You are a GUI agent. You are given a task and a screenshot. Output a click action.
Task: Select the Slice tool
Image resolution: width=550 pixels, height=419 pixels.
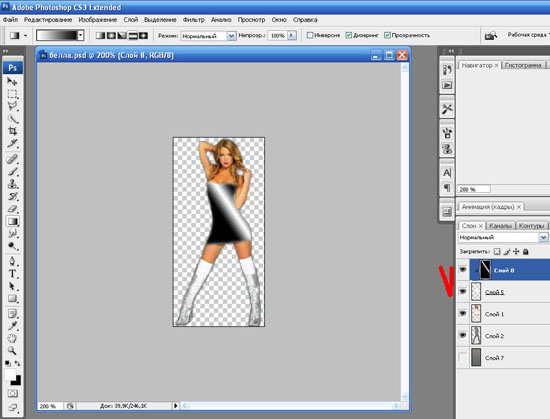pyautogui.click(x=12, y=143)
